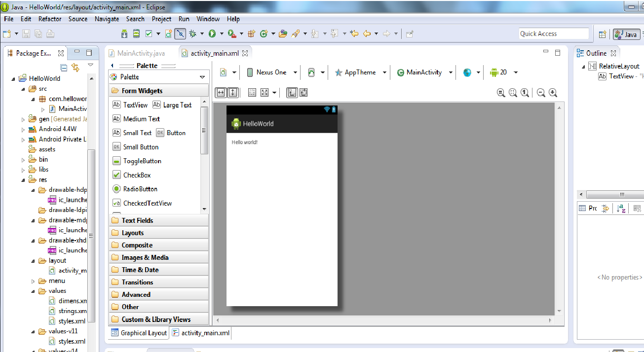The image size is (644, 352).
Task: Expand the Composite palette category
Action: [158, 245]
